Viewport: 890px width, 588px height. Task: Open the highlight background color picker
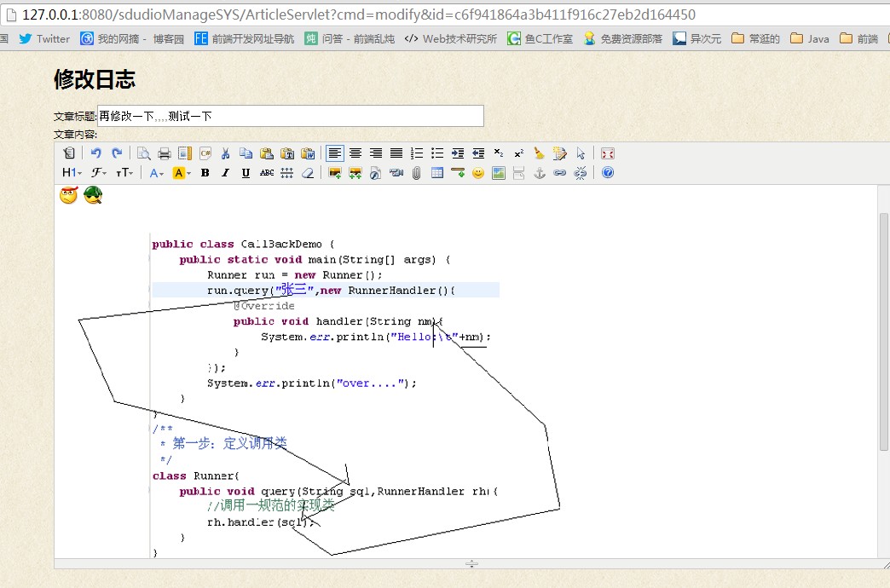click(x=182, y=172)
